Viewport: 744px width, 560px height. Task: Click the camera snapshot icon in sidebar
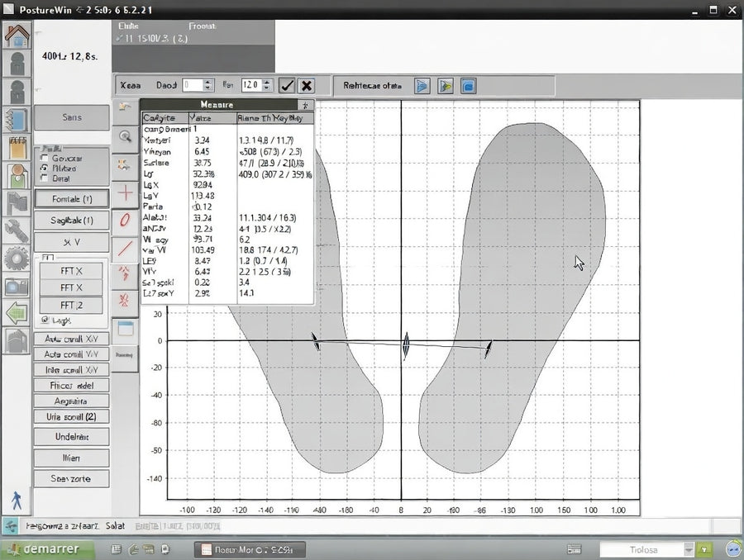pyautogui.click(x=17, y=287)
